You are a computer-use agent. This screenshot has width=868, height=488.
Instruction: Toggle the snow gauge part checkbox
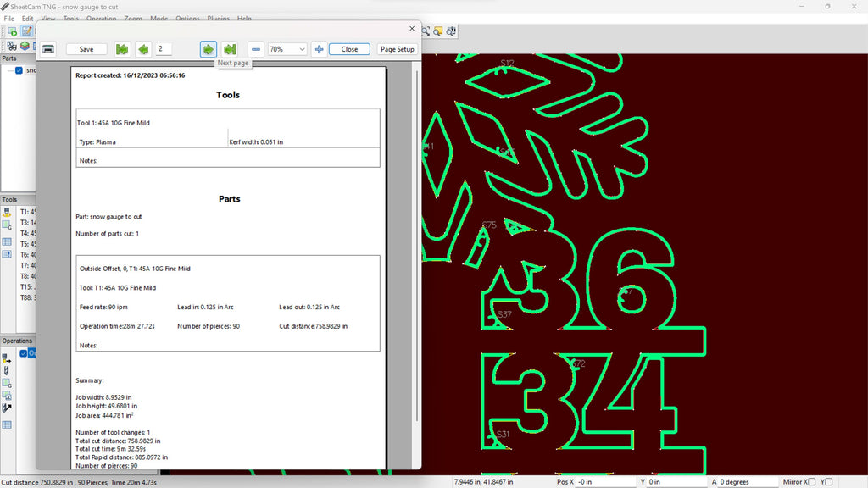pyautogui.click(x=19, y=70)
